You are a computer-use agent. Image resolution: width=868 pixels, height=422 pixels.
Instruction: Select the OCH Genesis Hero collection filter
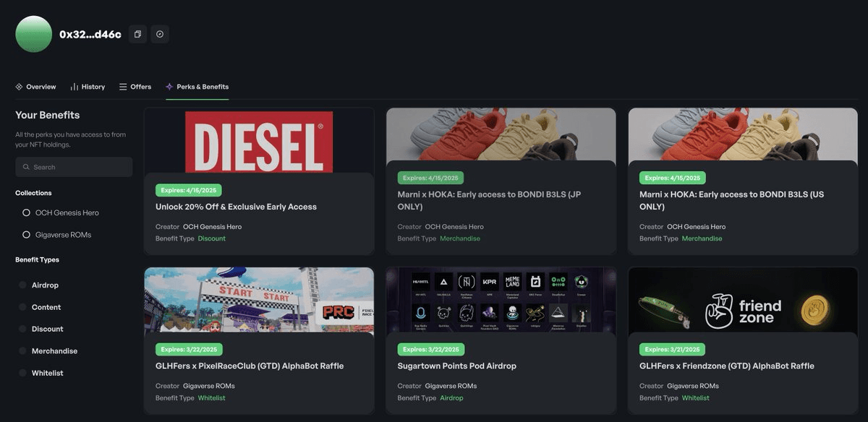point(61,212)
